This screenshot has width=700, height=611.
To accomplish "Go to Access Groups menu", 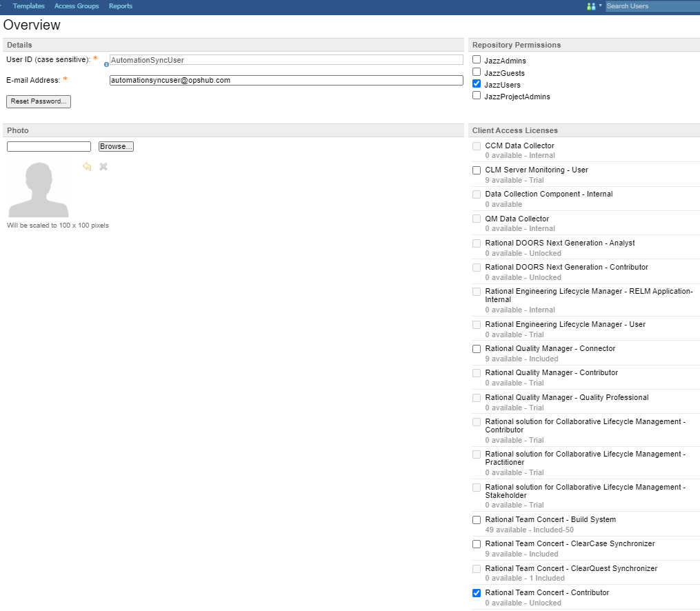I will (x=77, y=6).
